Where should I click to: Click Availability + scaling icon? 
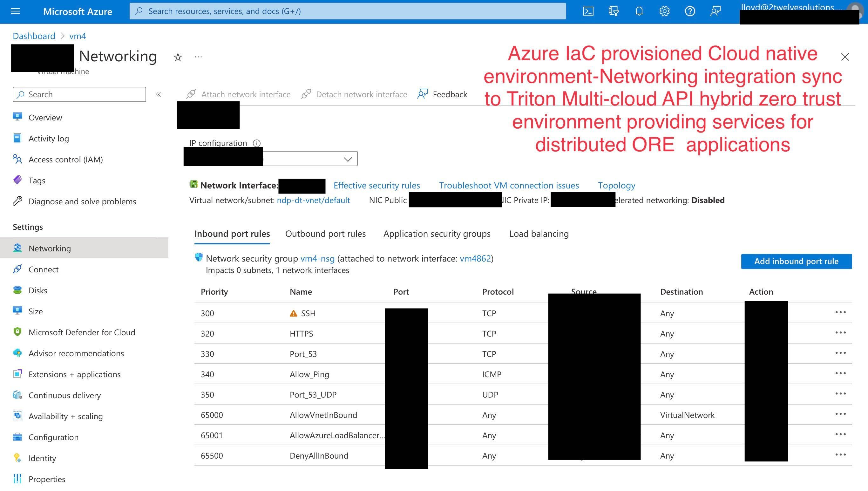pyautogui.click(x=17, y=416)
